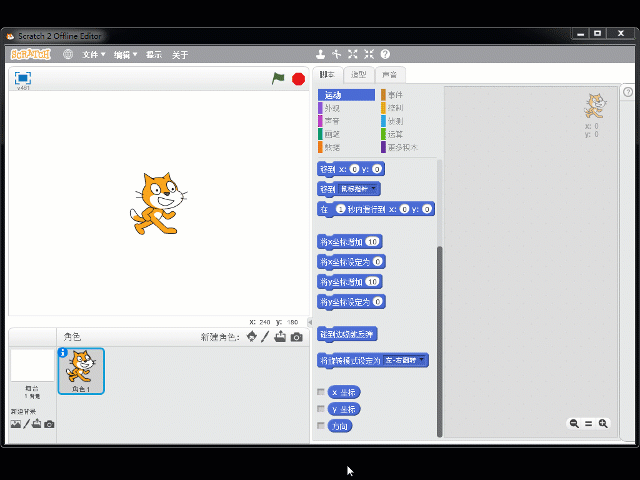
Task: Click the 将x坐标设定为 0 block
Action: click(x=351, y=262)
